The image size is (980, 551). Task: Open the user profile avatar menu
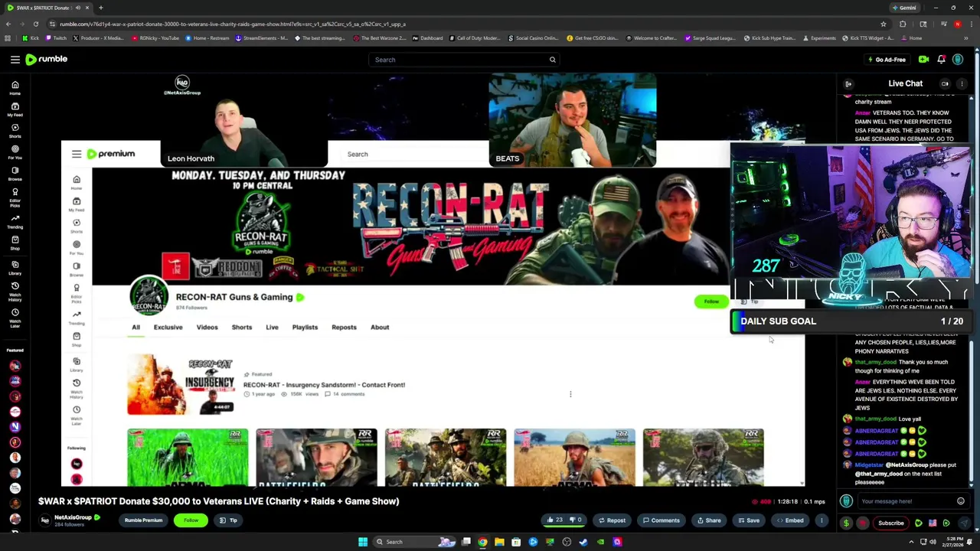coord(958,60)
